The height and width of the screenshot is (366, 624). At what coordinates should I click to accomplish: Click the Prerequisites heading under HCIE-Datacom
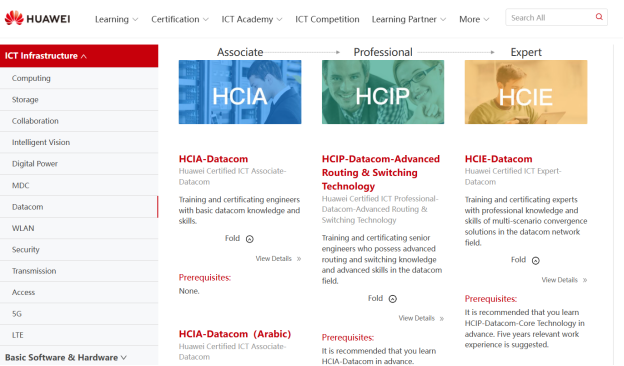(490, 299)
